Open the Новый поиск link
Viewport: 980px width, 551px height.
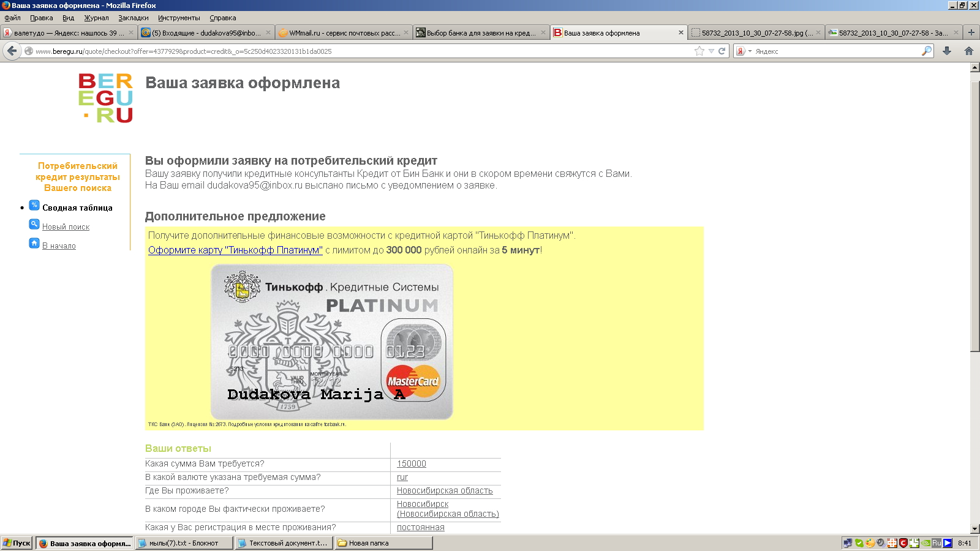point(66,227)
